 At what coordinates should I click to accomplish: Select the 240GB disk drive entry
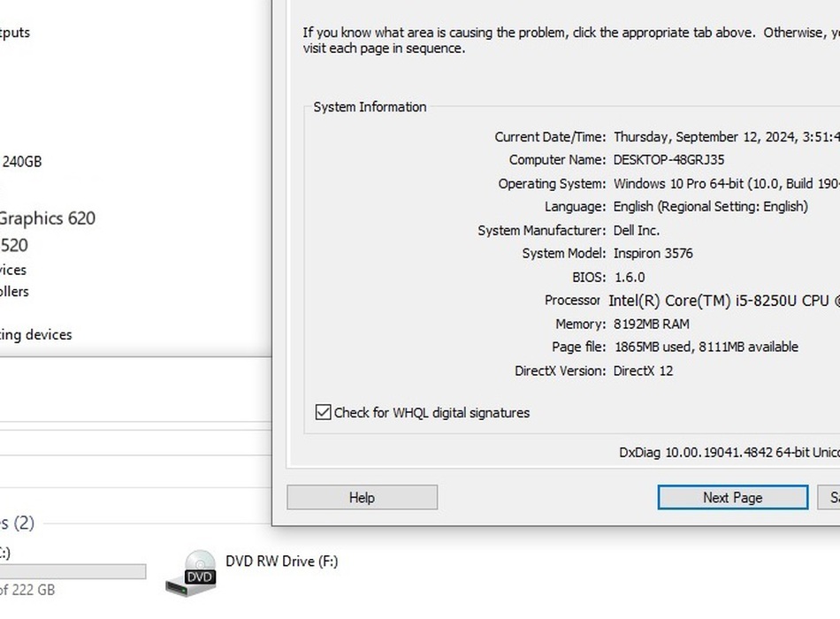point(21,162)
